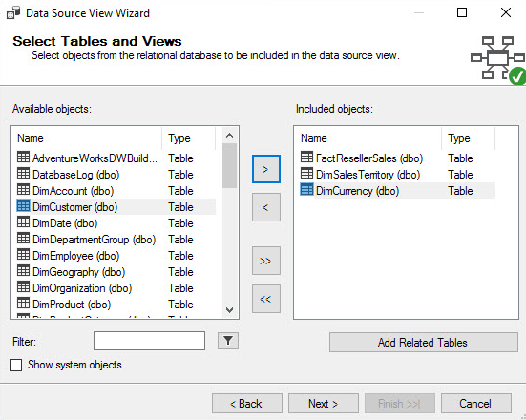Click inside the Filter text field
Image resolution: width=526 pixels, height=420 pixels.
[149, 341]
